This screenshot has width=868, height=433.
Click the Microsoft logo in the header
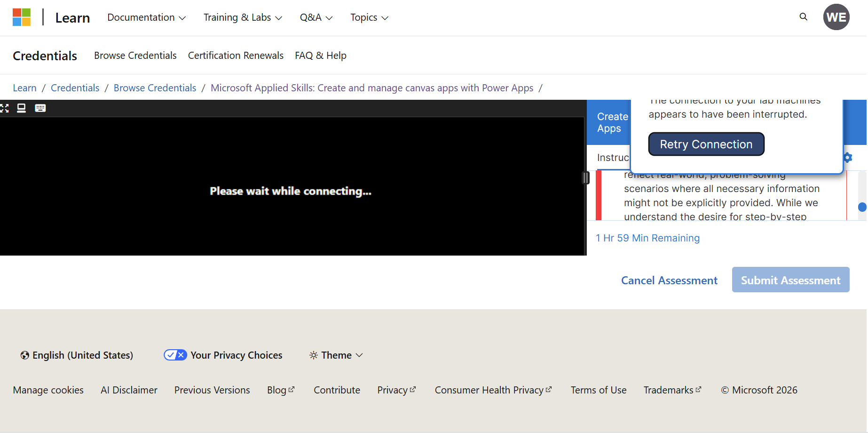click(22, 17)
